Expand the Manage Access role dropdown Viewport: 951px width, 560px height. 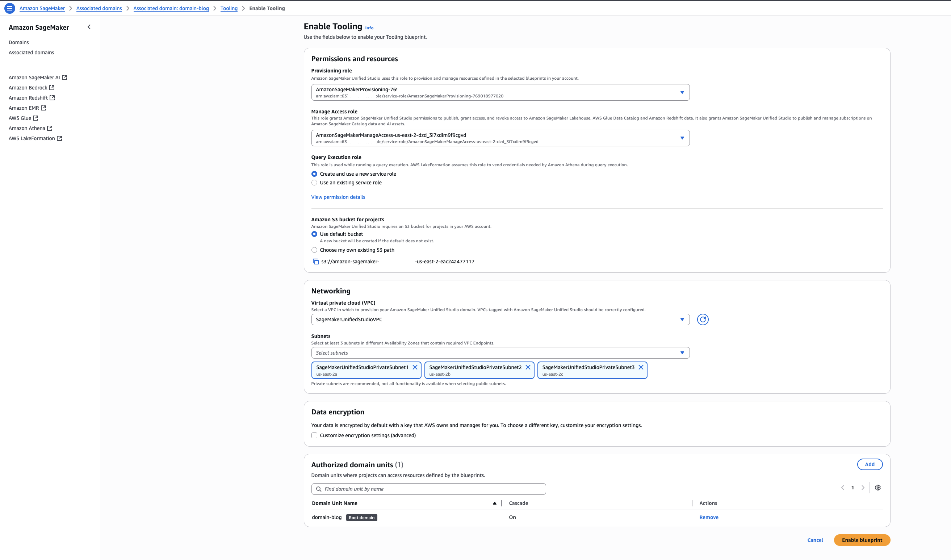(x=500, y=138)
